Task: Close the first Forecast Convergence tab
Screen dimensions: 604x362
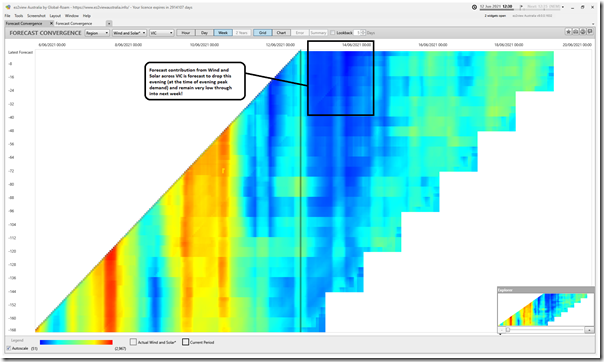Action: coord(51,23)
